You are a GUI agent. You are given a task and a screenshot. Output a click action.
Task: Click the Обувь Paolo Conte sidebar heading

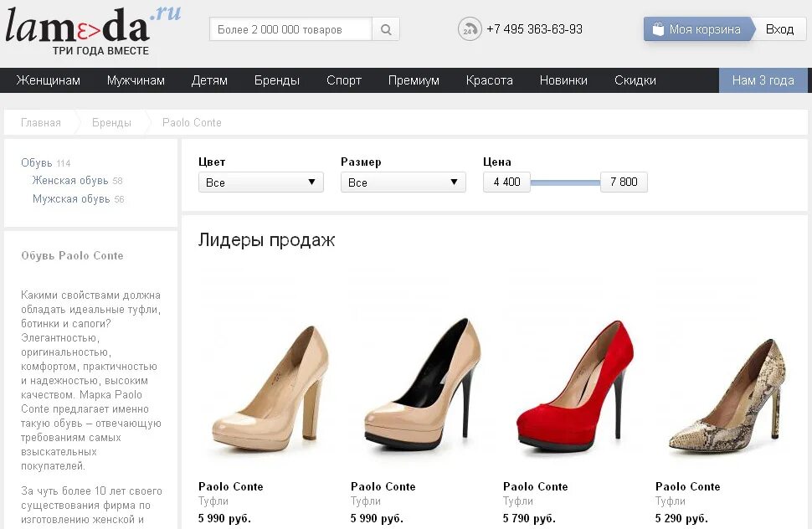click(72, 255)
